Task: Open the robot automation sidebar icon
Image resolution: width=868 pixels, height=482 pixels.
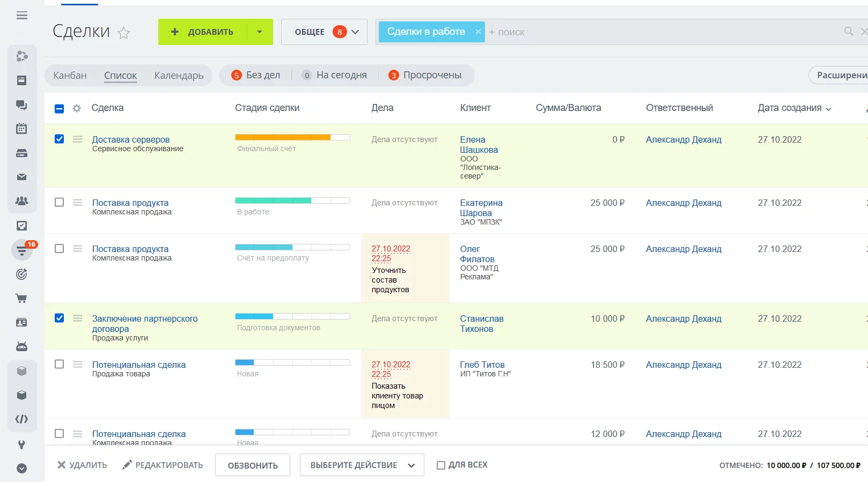Action: tap(21, 347)
